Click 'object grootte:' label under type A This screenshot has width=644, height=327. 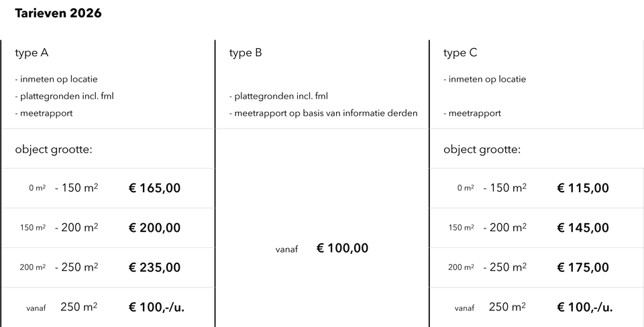coord(54,149)
